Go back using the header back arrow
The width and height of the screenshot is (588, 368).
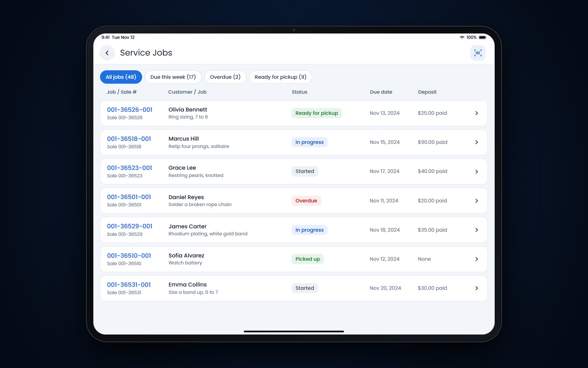point(107,53)
